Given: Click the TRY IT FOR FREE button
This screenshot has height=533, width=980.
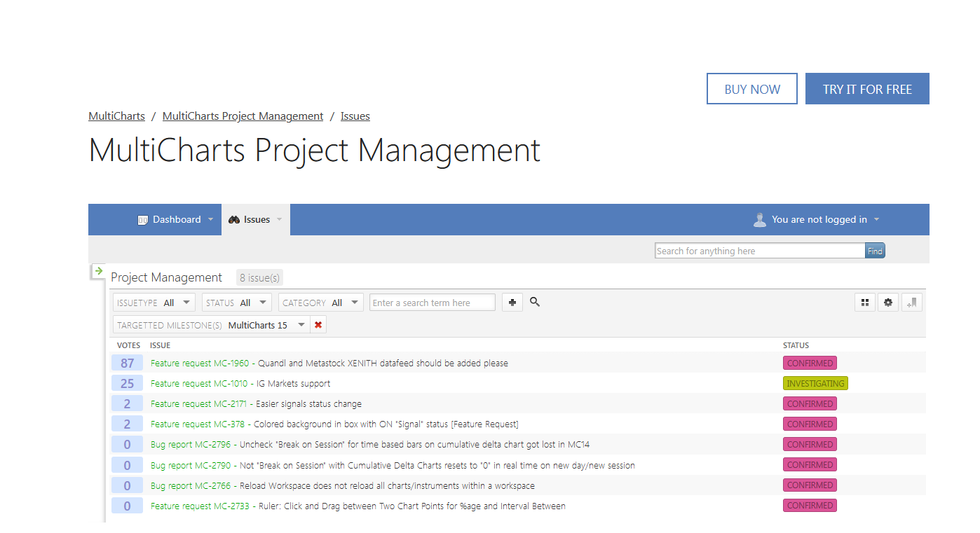Looking at the screenshot, I should 867,89.
